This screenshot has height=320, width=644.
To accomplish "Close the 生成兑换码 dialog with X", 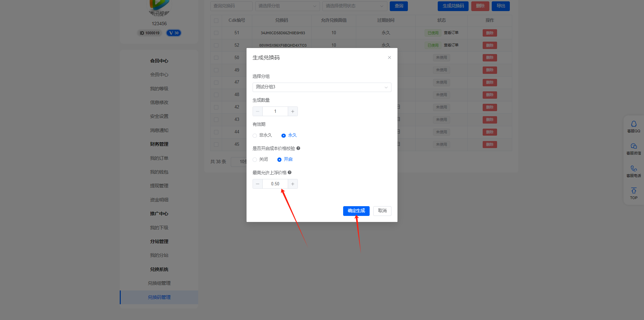I will [x=389, y=57].
